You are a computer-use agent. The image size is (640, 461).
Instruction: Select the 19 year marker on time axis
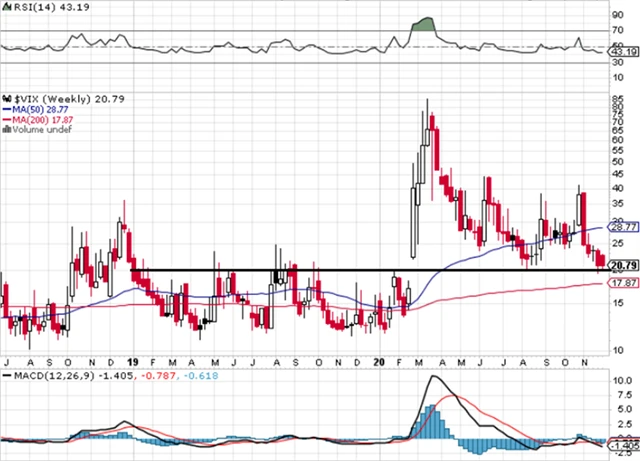(x=133, y=359)
